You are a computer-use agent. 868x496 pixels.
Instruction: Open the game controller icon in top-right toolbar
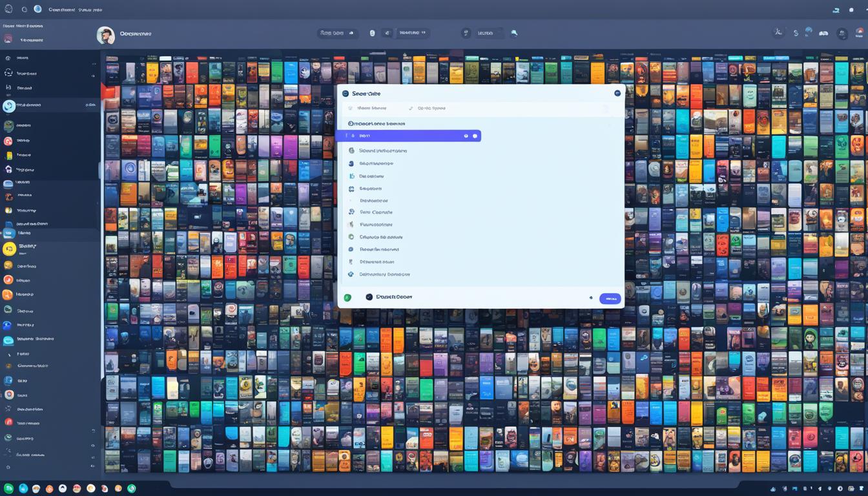tap(823, 33)
